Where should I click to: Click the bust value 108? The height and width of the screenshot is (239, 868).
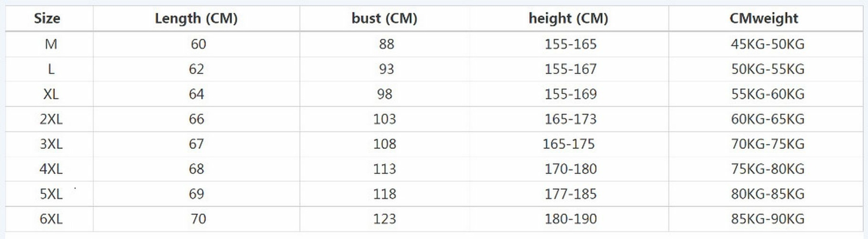click(385, 144)
